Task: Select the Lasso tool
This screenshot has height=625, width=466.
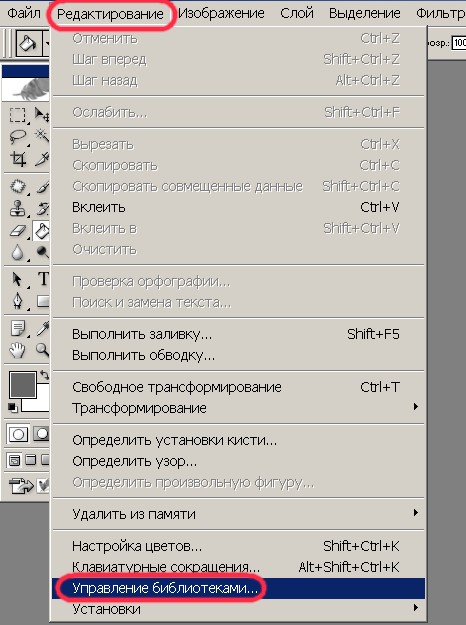Action: (18, 137)
